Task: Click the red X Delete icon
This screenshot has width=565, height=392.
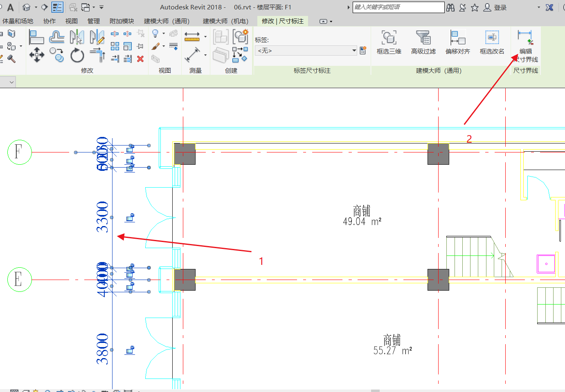Action: click(140, 59)
